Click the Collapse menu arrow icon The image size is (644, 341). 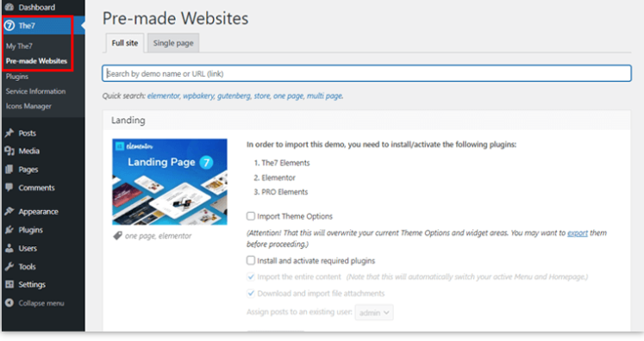tap(9, 303)
